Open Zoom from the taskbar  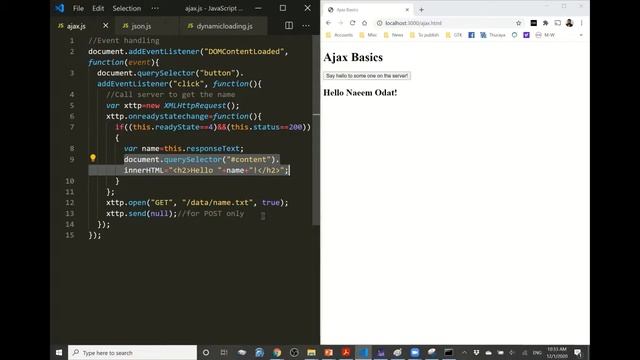pos(415,353)
